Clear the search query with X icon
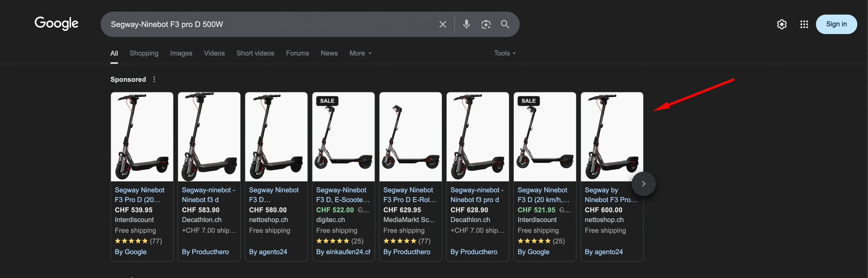 coord(443,24)
